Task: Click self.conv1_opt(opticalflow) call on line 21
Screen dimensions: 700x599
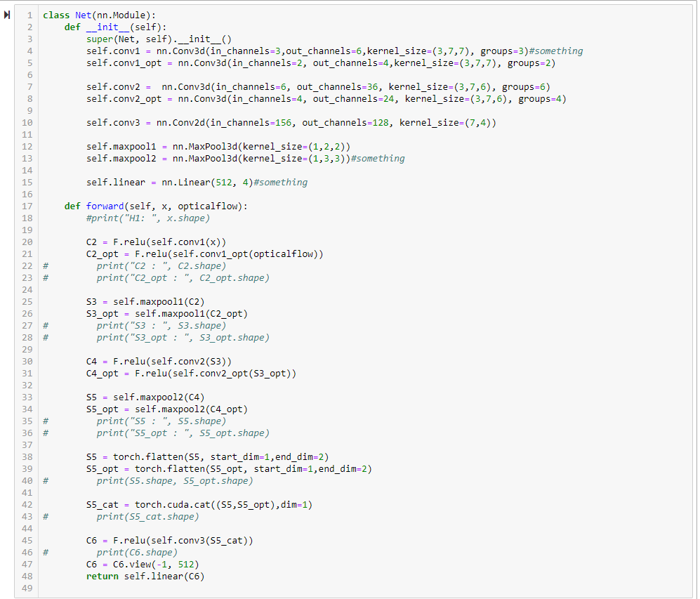Action: point(243,254)
